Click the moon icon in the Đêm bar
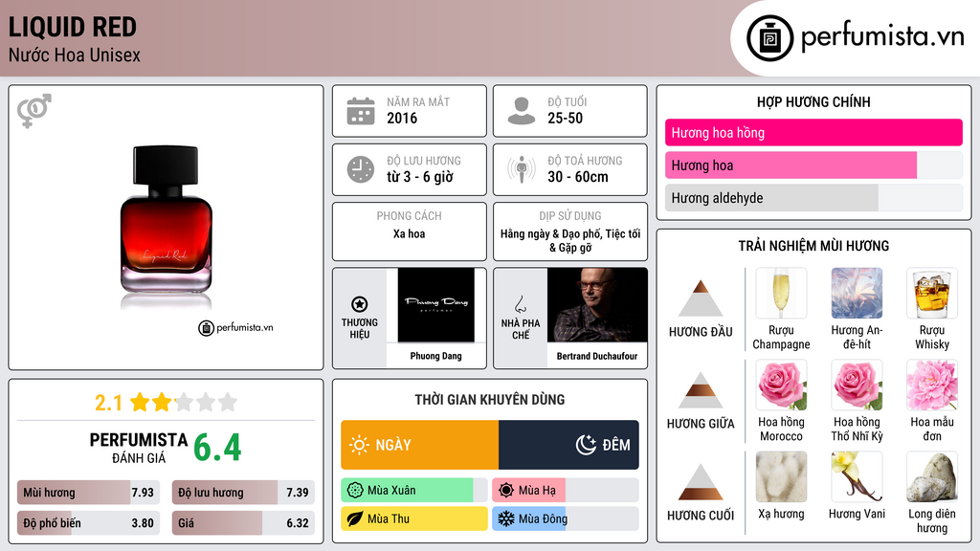 coord(586,445)
